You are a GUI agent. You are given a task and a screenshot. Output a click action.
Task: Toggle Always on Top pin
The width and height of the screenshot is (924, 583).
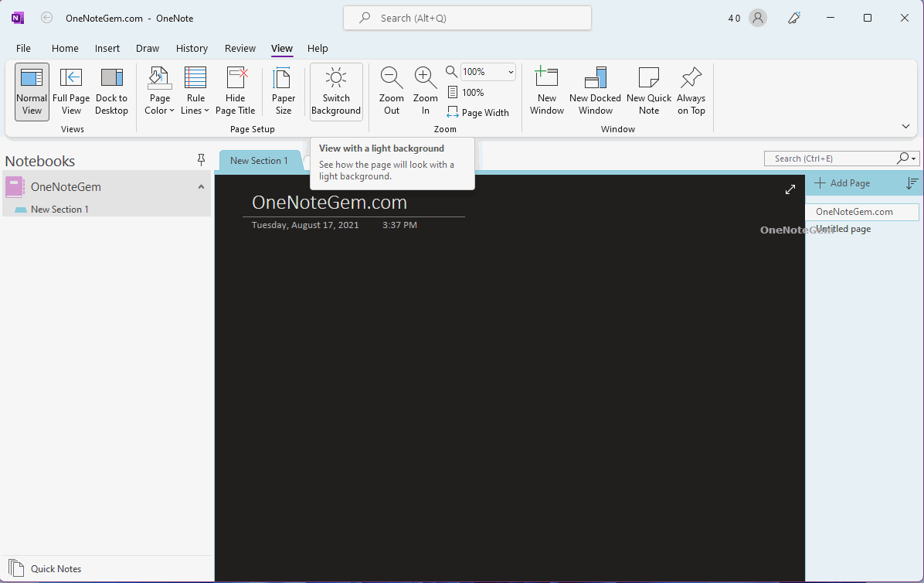click(691, 92)
